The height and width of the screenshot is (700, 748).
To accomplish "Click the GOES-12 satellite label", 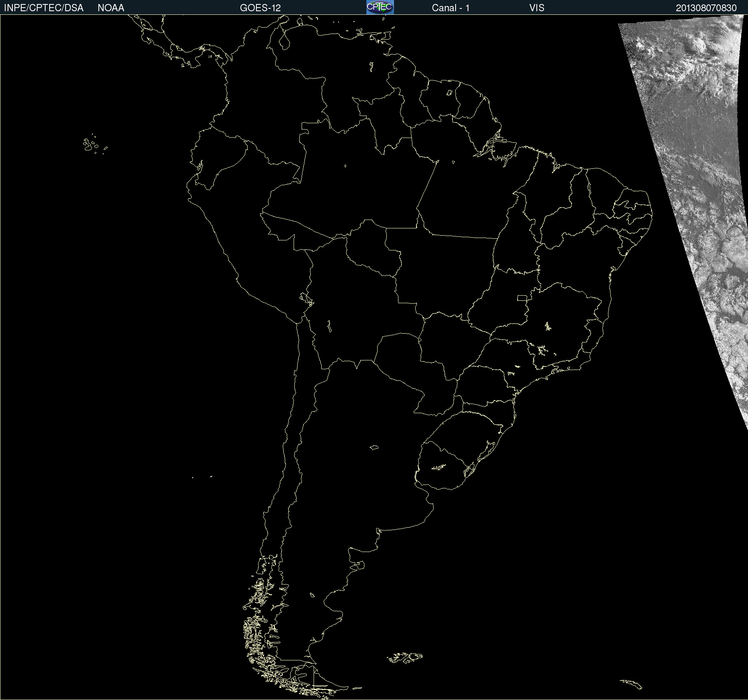I will [260, 8].
